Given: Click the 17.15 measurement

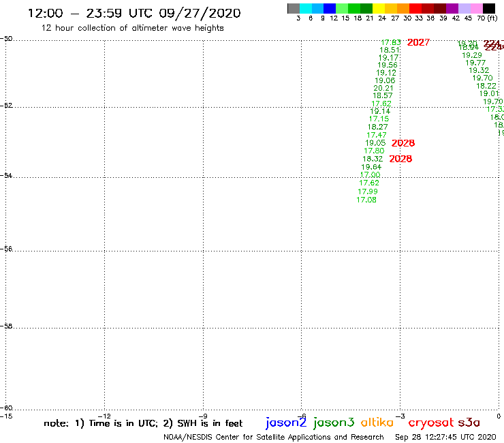Looking at the screenshot, I should click(379, 119).
